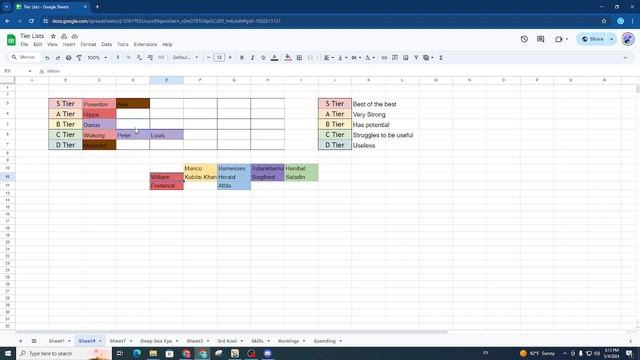Select the cell containing Poseidon

click(99, 104)
